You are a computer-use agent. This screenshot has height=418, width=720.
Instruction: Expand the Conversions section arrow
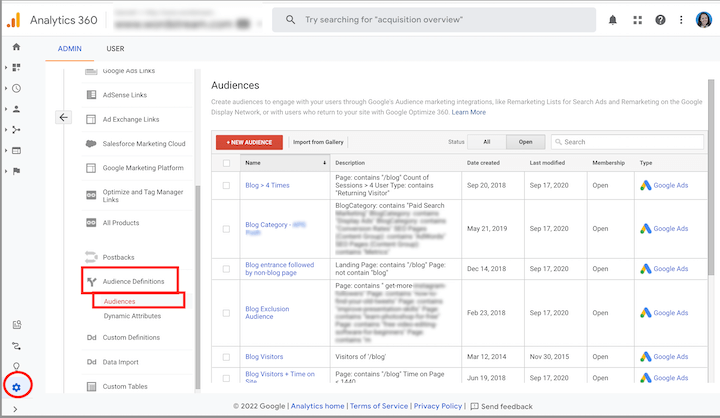6,171
